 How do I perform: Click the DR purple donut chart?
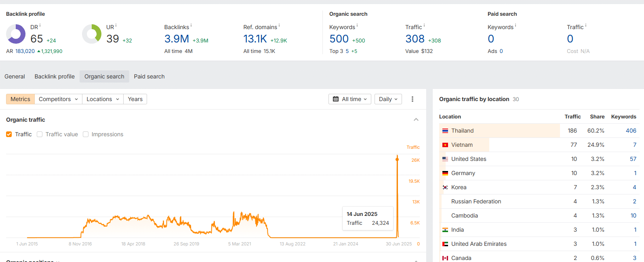coord(16,34)
